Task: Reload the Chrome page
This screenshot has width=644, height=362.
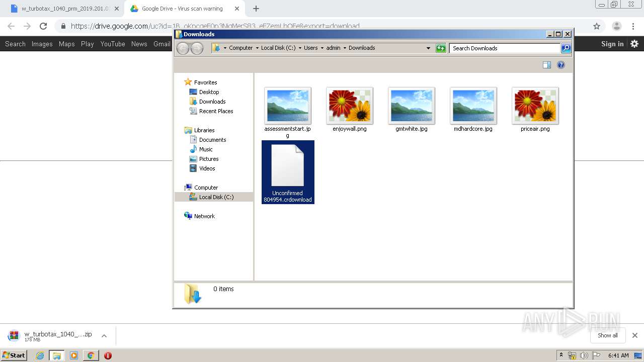Action: pyautogui.click(x=43, y=26)
